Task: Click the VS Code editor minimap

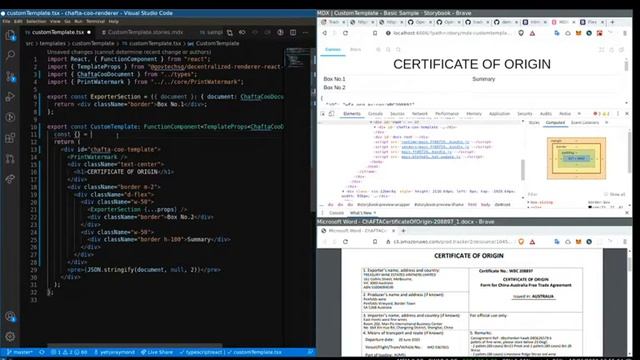Action: tap(298, 57)
